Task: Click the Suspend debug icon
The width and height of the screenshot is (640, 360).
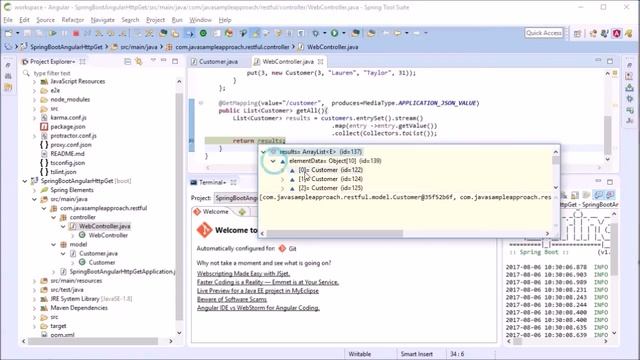Action: click(64, 33)
